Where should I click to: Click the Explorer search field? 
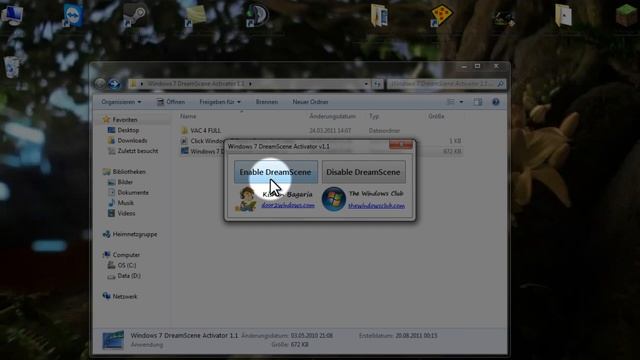446,84
